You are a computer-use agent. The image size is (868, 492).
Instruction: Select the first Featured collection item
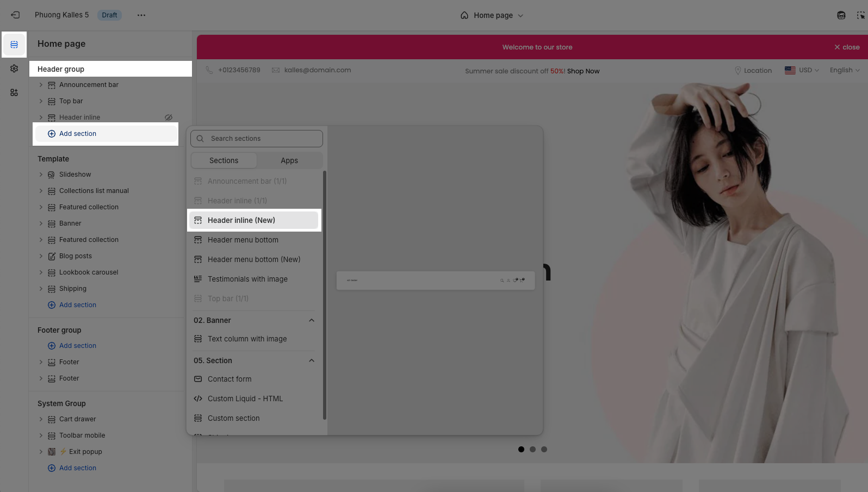click(89, 207)
